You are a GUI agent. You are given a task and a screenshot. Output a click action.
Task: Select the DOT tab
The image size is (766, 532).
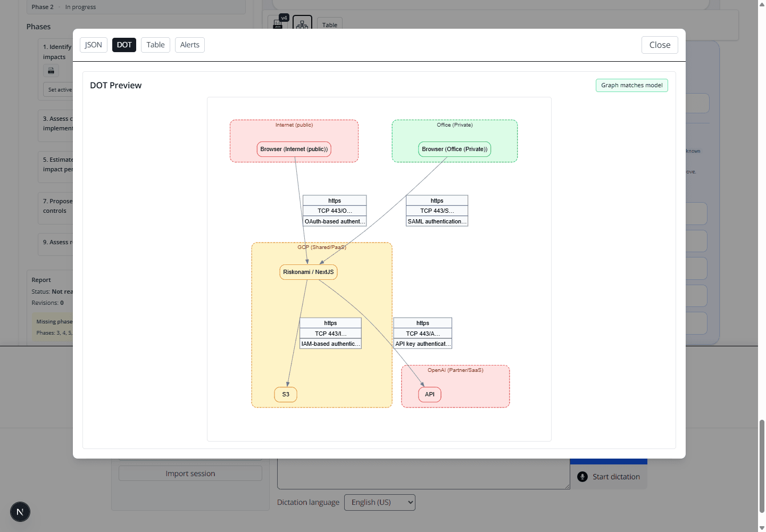(124, 45)
